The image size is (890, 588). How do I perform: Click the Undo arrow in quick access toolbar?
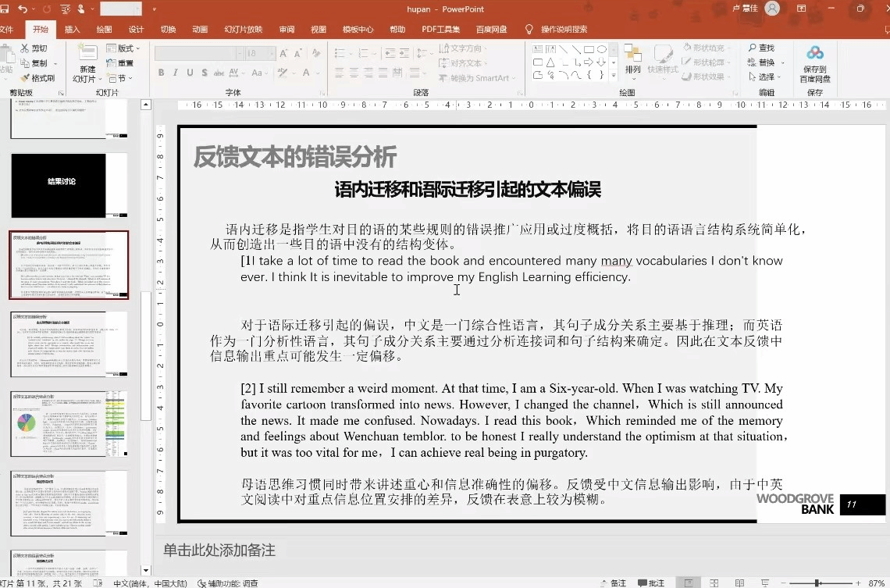(x=23, y=9)
